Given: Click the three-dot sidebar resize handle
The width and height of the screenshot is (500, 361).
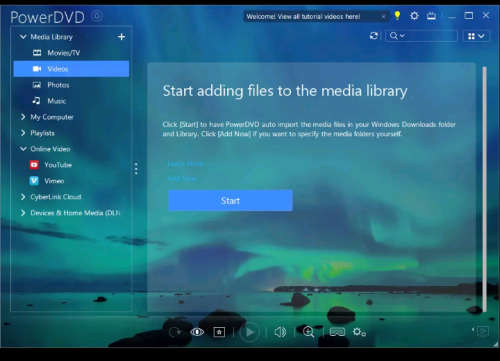Looking at the screenshot, I should click(136, 169).
